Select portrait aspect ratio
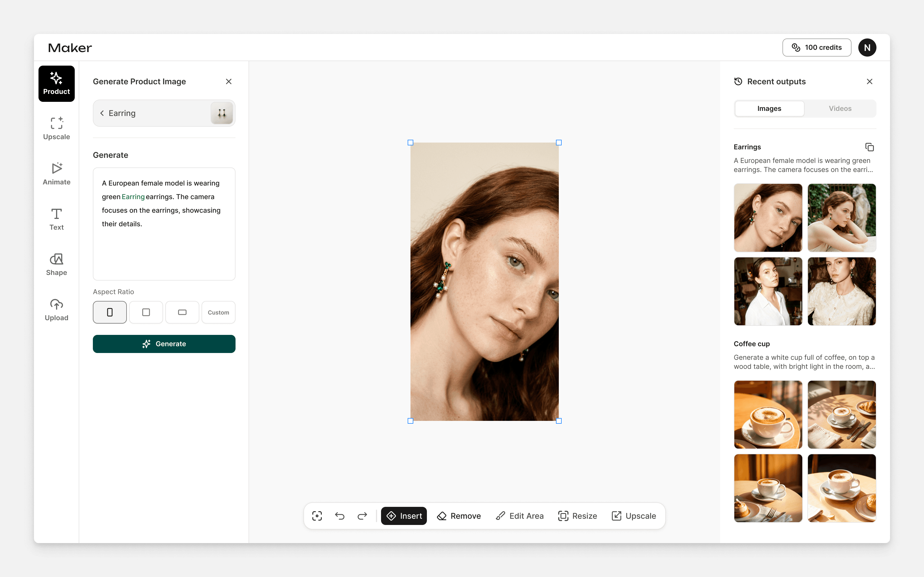 pos(110,312)
